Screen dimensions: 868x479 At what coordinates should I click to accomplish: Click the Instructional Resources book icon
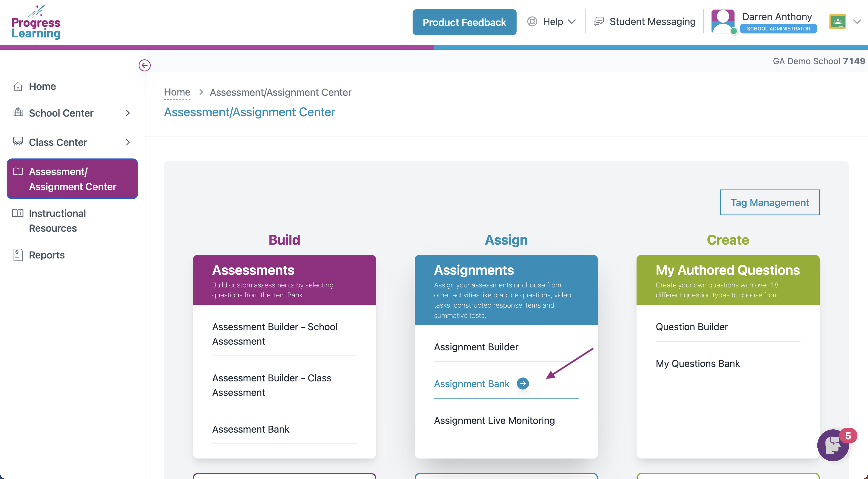tap(18, 213)
